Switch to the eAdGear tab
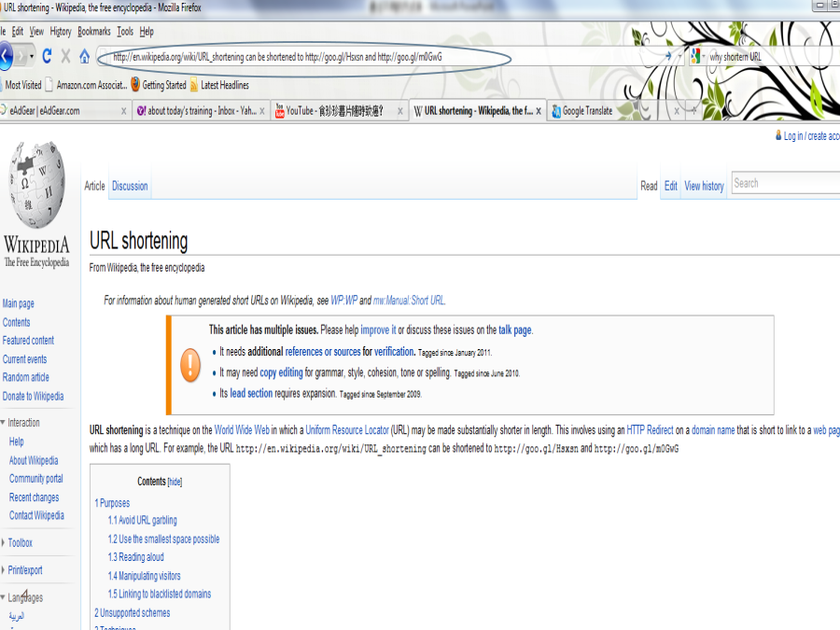This screenshot has width=840, height=630. [64, 111]
